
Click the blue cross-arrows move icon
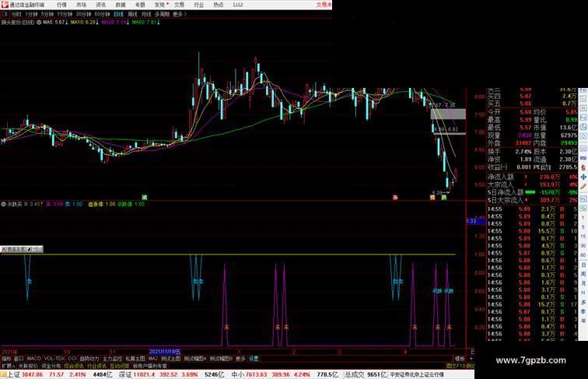583,177
